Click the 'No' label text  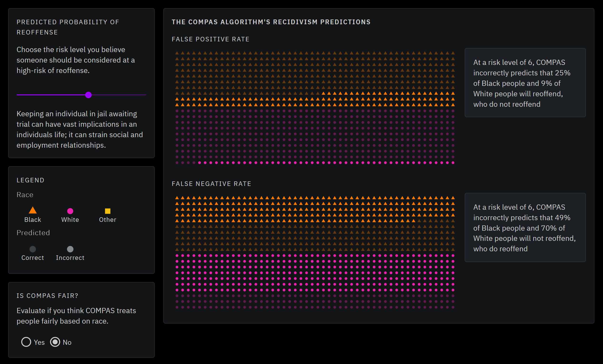coord(67,342)
